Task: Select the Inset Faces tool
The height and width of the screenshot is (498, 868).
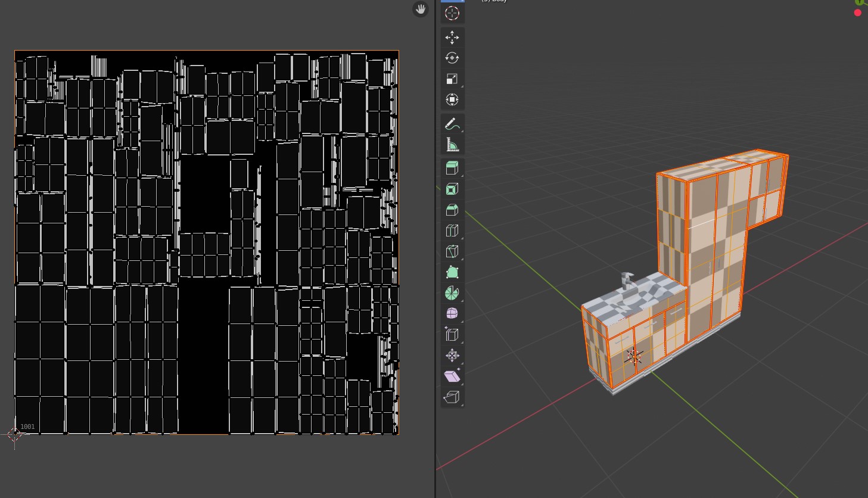Action: tap(452, 189)
